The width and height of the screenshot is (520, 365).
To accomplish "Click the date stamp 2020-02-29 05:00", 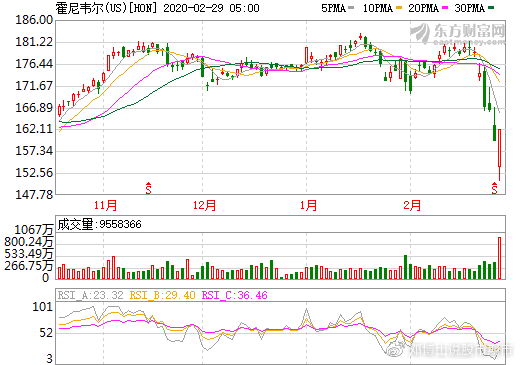I will click(211, 8).
